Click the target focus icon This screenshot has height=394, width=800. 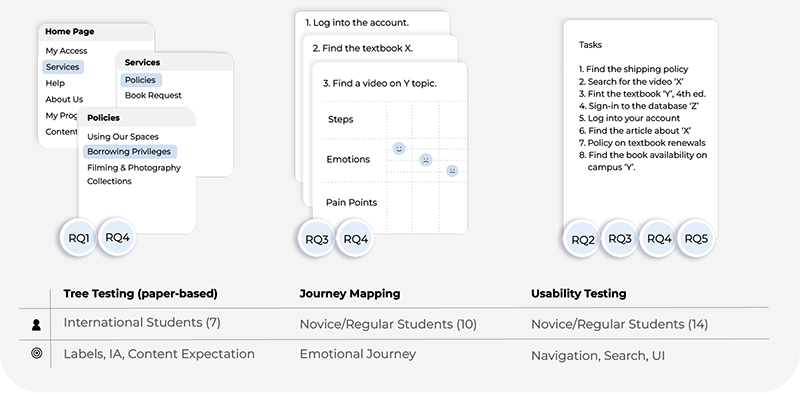coord(37,353)
